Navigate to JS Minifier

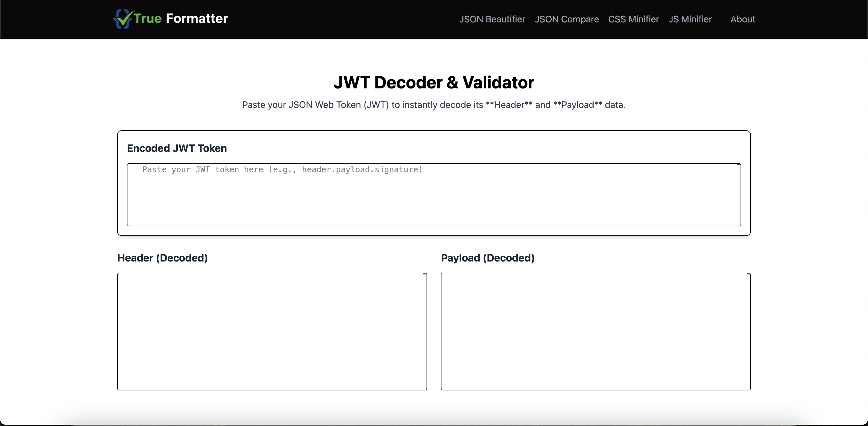(690, 19)
